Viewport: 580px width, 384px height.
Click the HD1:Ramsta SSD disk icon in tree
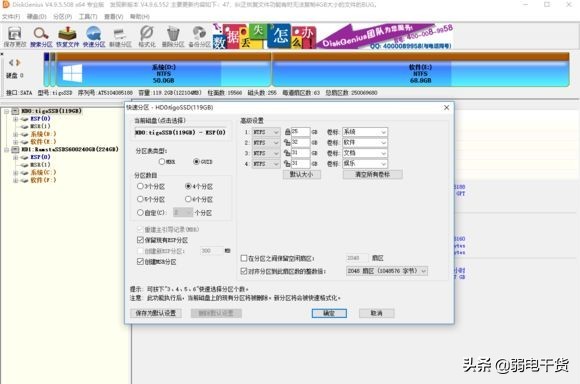click(x=15, y=149)
